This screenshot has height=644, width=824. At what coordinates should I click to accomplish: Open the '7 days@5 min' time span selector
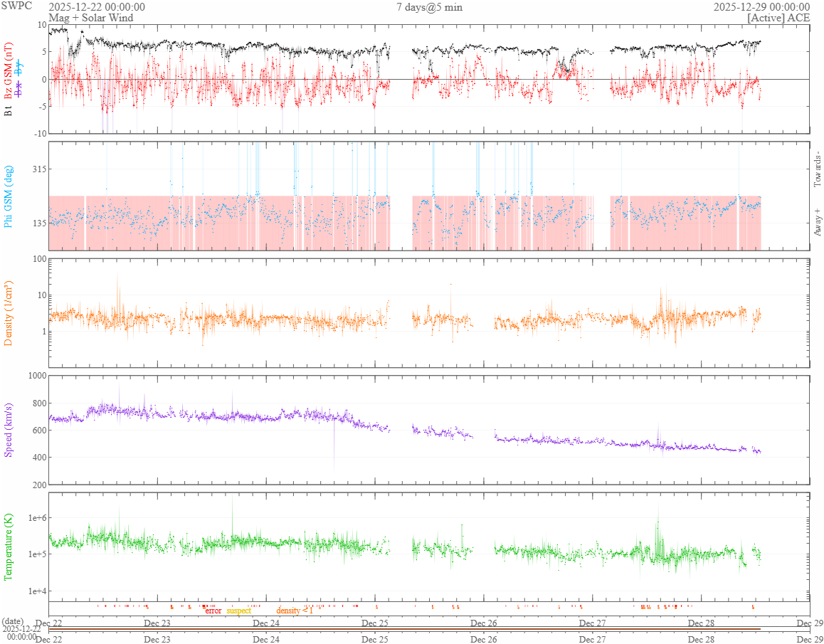point(429,7)
